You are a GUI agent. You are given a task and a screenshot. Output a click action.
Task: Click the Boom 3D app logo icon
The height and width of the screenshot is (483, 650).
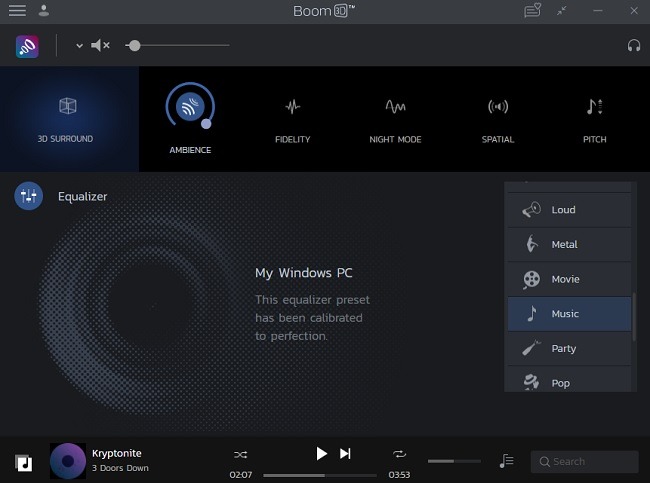(x=27, y=46)
